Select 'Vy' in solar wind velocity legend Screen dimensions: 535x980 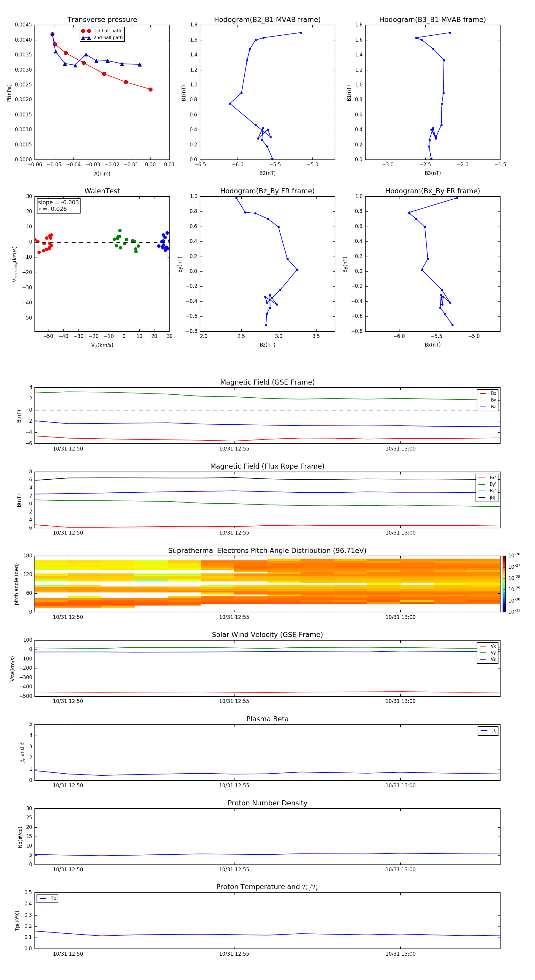(x=488, y=652)
